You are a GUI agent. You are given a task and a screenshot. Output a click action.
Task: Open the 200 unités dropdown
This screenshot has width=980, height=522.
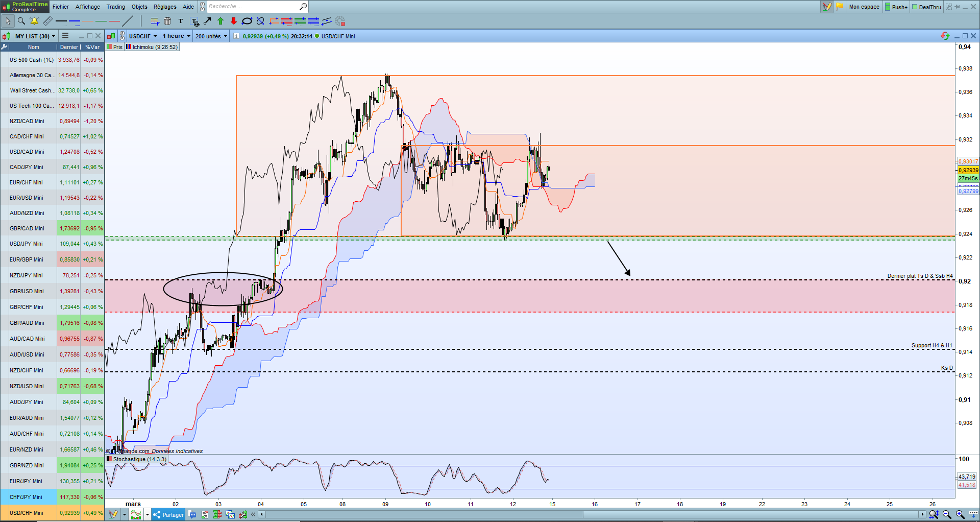pos(211,36)
